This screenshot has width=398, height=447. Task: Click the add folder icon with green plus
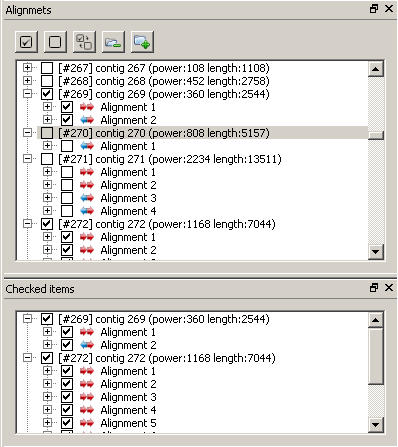(142, 42)
